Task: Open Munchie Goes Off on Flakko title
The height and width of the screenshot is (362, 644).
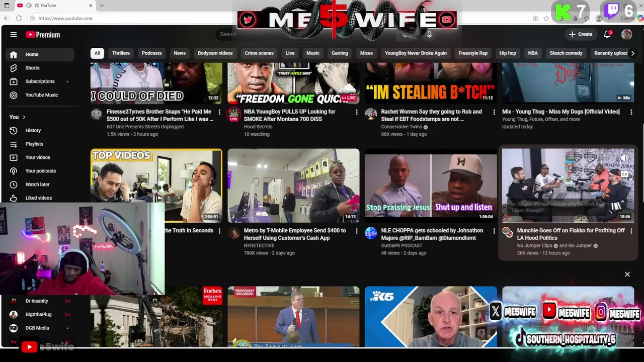Action: click(571, 234)
